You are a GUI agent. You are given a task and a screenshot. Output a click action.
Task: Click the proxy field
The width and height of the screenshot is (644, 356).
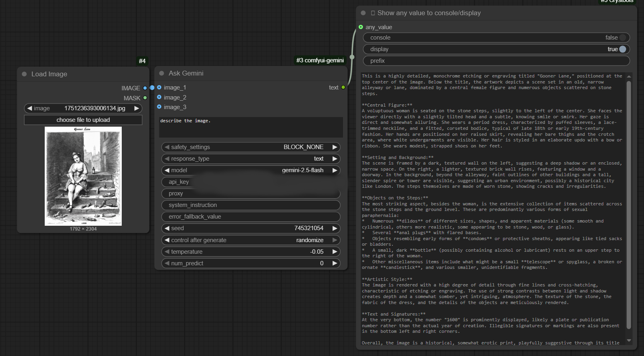(x=251, y=193)
